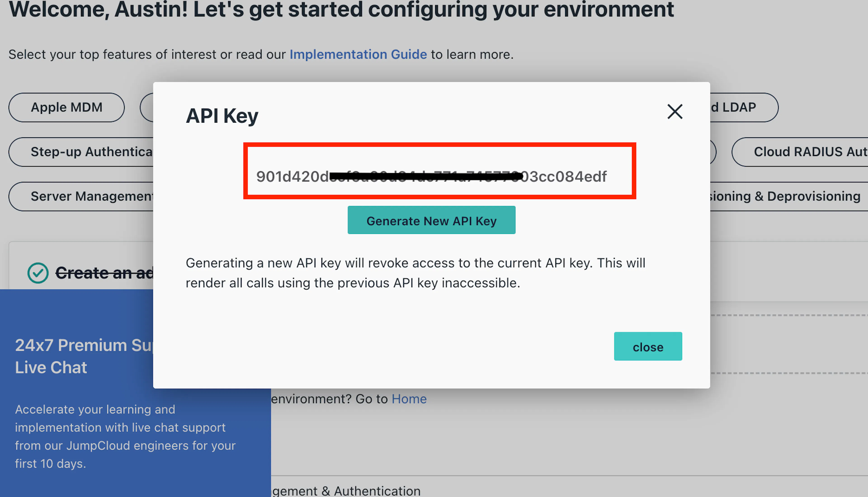Select the API key text field

pyautogui.click(x=440, y=171)
